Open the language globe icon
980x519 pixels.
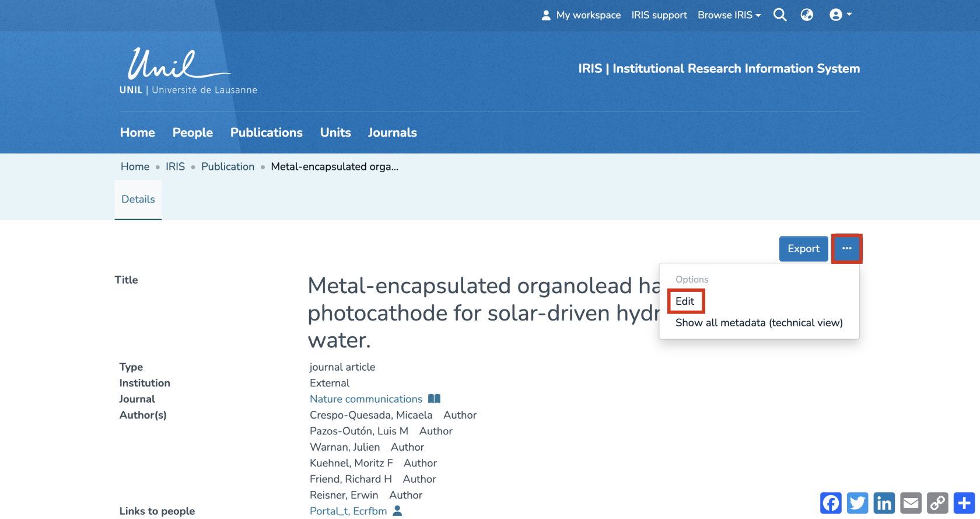807,15
